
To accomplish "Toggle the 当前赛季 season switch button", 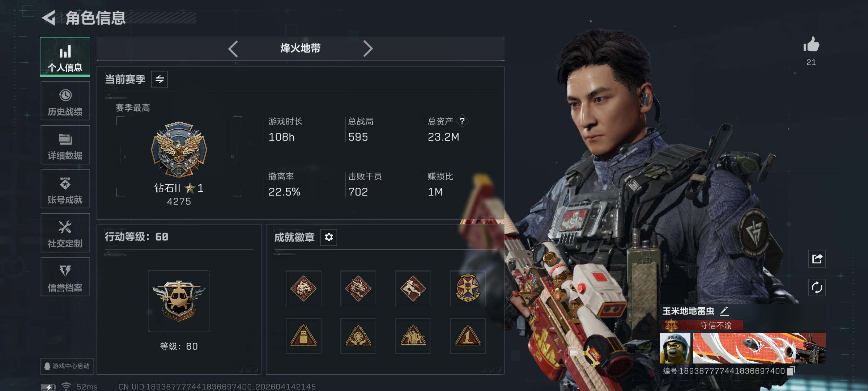I will pos(159,79).
